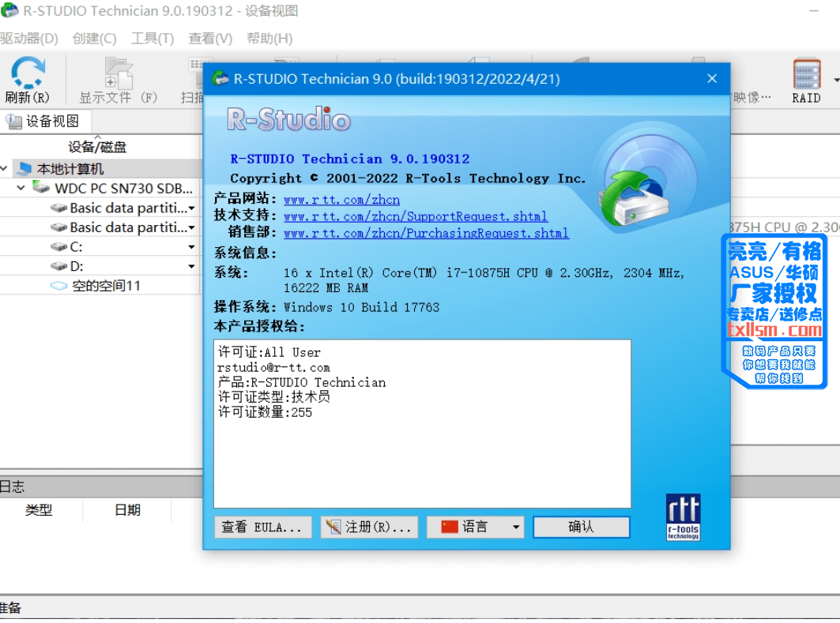Click the 空的空间11 empty space icon
This screenshot has width=840, height=623.
(x=58, y=286)
